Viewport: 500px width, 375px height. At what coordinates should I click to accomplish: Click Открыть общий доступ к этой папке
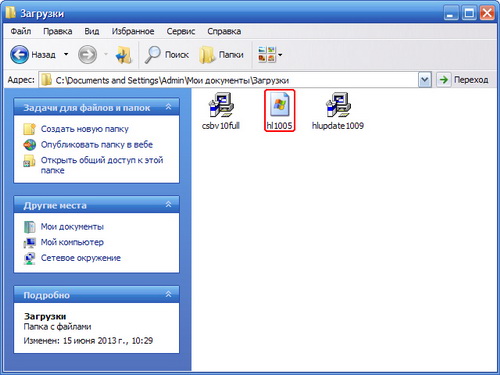pyautogui.click(x=102, y=165)
